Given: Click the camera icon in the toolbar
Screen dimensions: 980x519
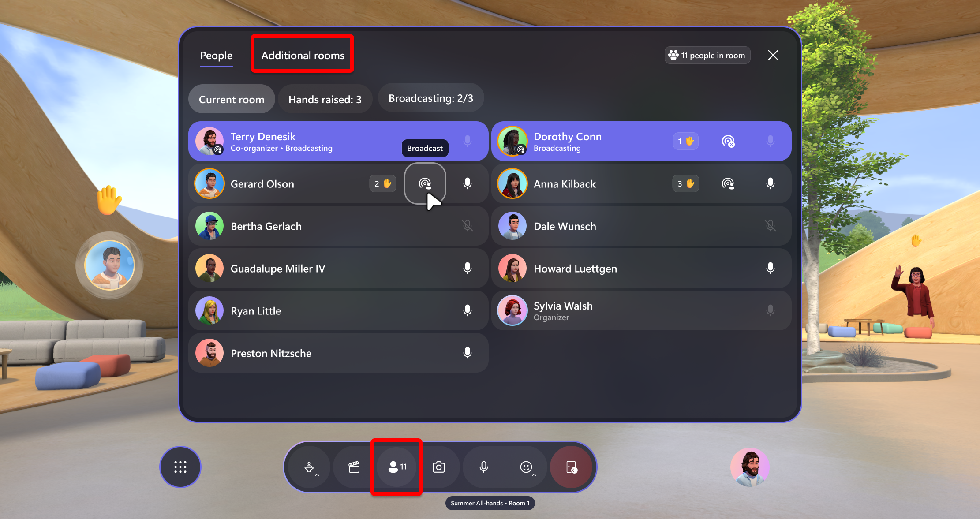Looking at the screenshot, I should (440, 467).
